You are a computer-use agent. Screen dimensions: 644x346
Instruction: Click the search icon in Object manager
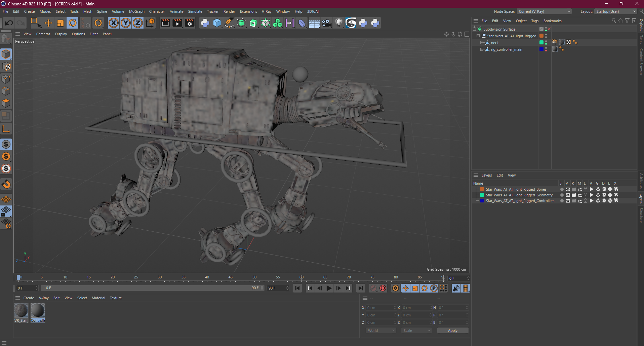(x=614, y=21)
